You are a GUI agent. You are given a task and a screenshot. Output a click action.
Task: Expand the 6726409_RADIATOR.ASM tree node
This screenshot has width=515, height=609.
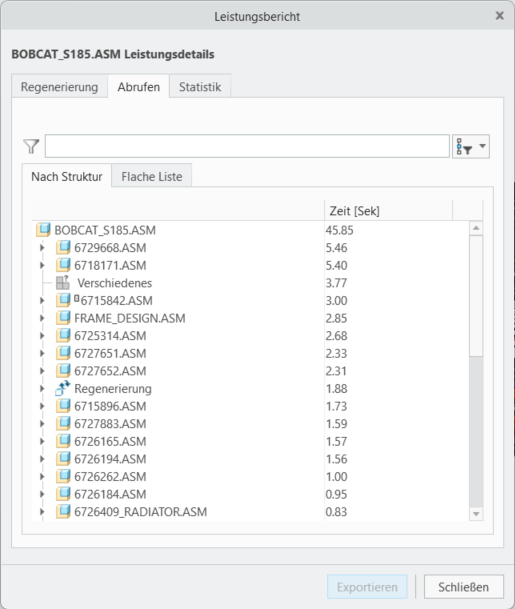coord(42,512)
